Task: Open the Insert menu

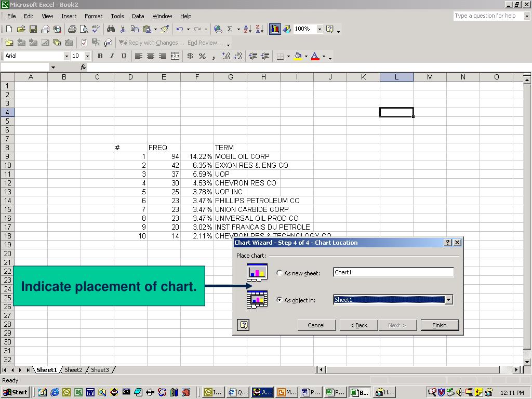Action: pos(69,16)
